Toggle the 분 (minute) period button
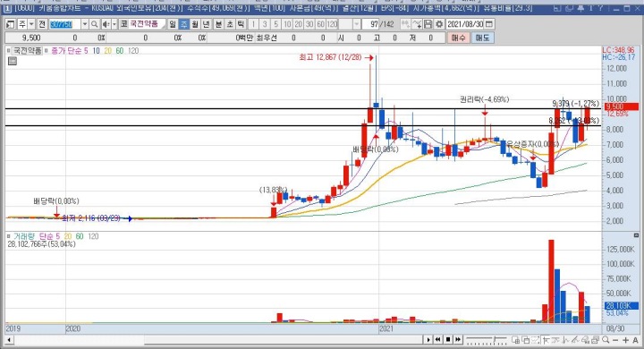 [219, 24]
